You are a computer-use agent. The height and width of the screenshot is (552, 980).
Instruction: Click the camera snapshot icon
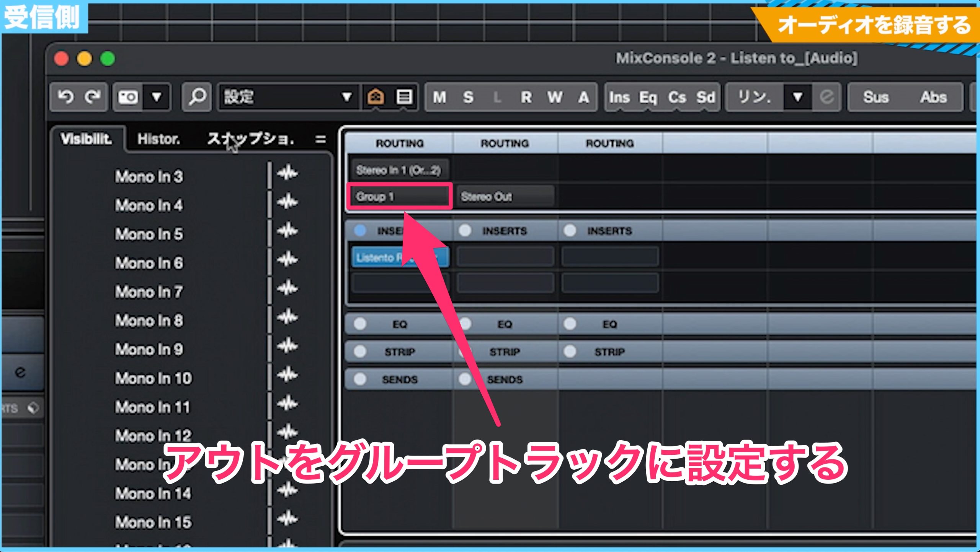(x=128, y=97)
